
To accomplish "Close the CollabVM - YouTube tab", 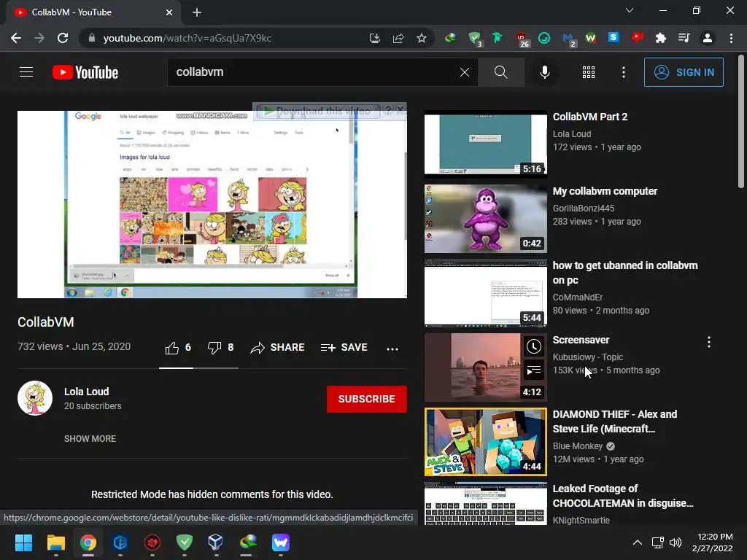I will click(169, 12).
